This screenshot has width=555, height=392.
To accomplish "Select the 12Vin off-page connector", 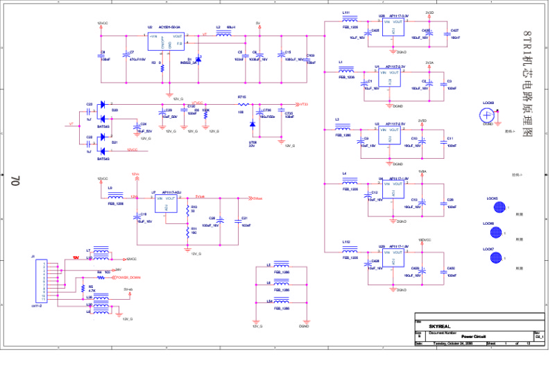I will coord(136,176).
